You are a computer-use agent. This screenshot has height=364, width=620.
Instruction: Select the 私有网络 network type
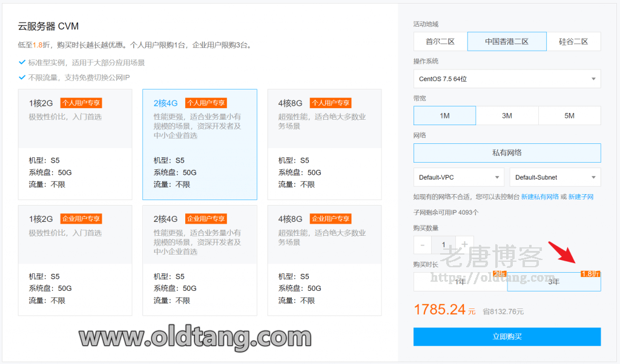pyautogui.click(x=507, y=153)
